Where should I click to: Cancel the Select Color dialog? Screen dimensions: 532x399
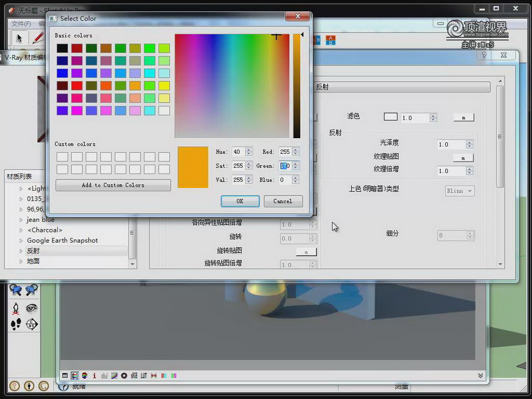(282, 201)
